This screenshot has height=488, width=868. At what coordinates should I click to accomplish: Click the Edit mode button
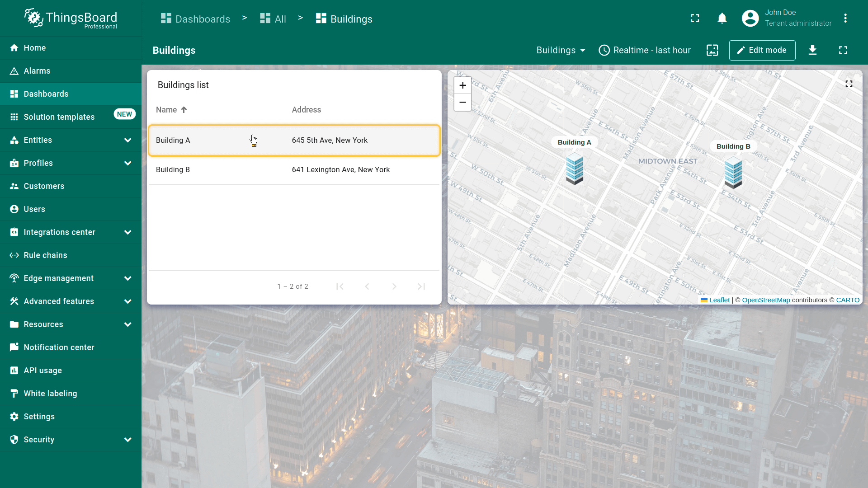(x=762, y=50)
